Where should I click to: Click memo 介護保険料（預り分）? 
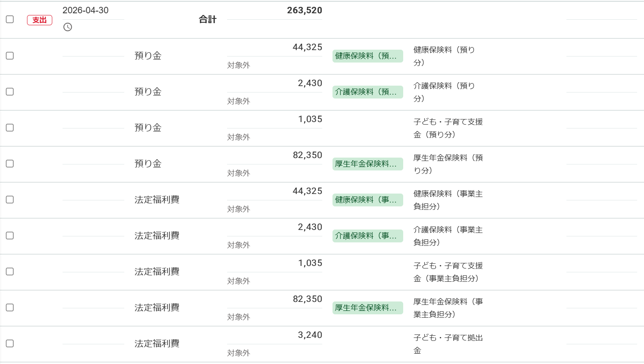(444, 92)
